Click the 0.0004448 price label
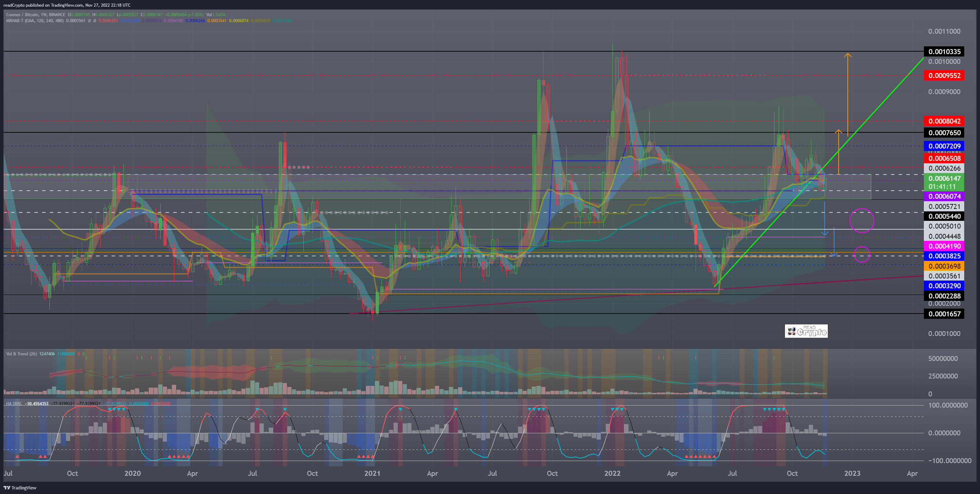The height and width of the screenshot is (494, 980). click(x=944, y=236)
